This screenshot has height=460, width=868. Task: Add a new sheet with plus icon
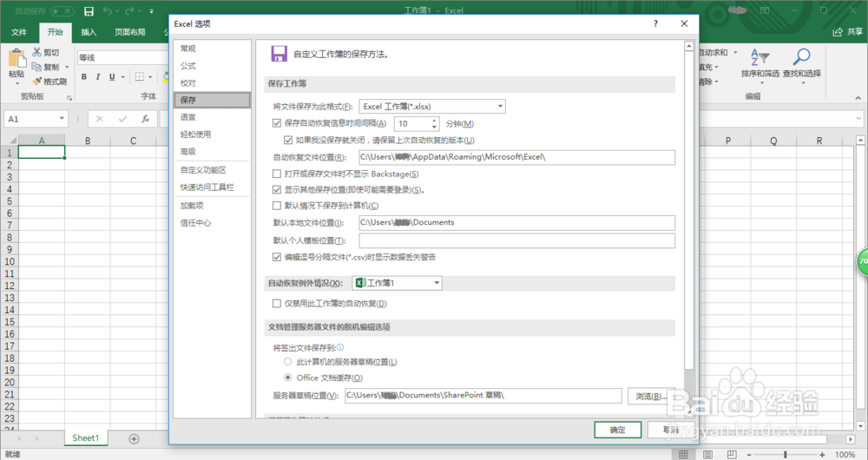point(134,438)
